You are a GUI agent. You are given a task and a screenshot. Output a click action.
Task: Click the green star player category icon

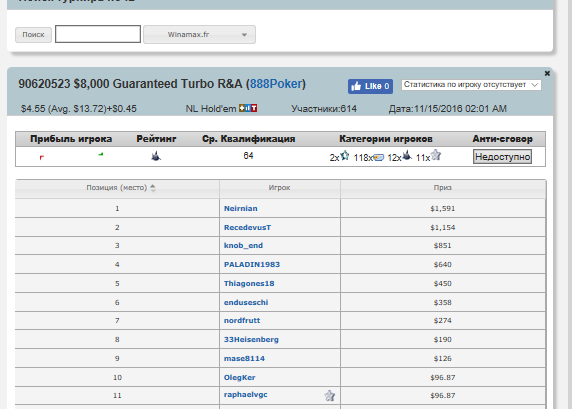coord(345,156)
